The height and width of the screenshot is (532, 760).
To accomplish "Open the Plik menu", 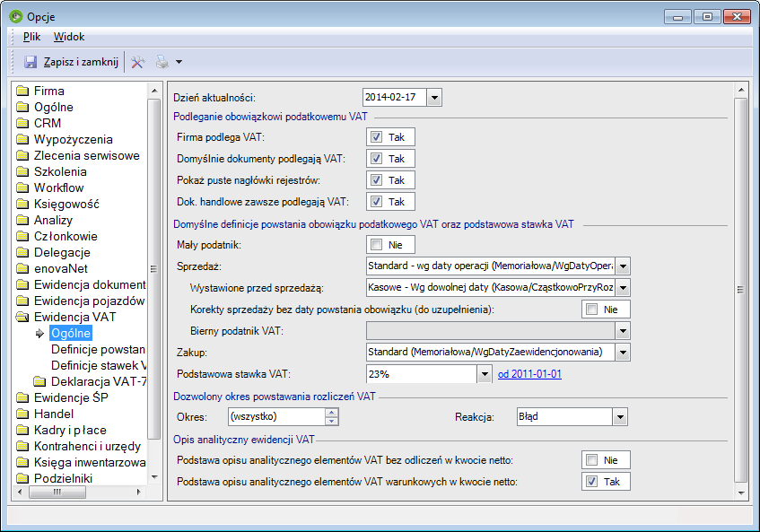I will pyautogui.click(x=31, y=37).
